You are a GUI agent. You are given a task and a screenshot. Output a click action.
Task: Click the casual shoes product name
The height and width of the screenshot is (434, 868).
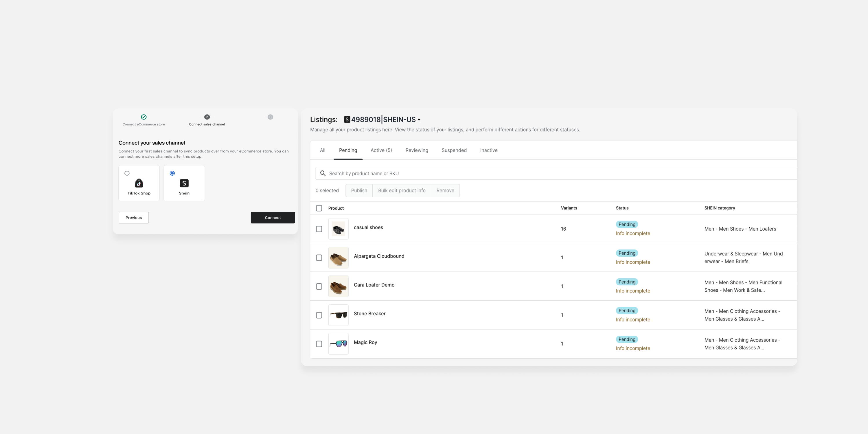(x=368, y=227)
